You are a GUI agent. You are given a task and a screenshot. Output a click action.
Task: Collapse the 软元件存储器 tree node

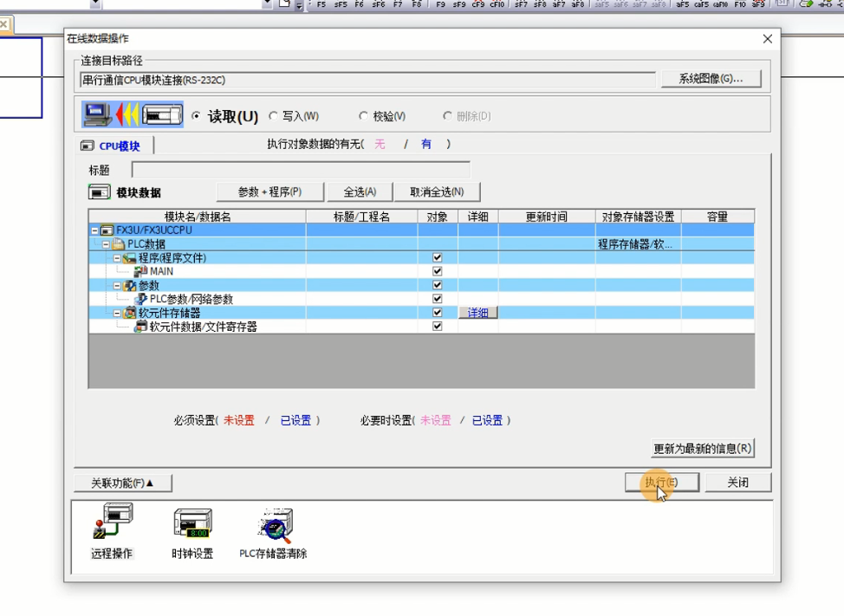pyautogui.click(x=117, y=313)
